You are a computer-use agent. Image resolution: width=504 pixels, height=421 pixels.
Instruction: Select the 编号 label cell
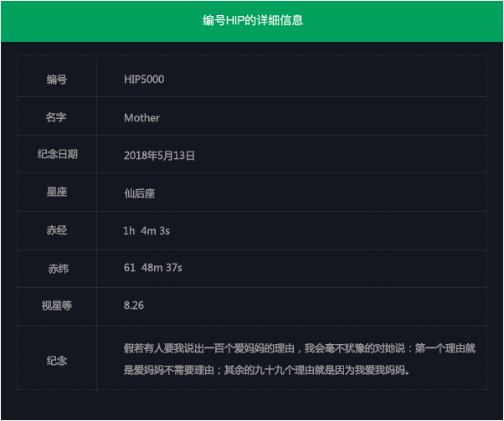tap(57, 80)
